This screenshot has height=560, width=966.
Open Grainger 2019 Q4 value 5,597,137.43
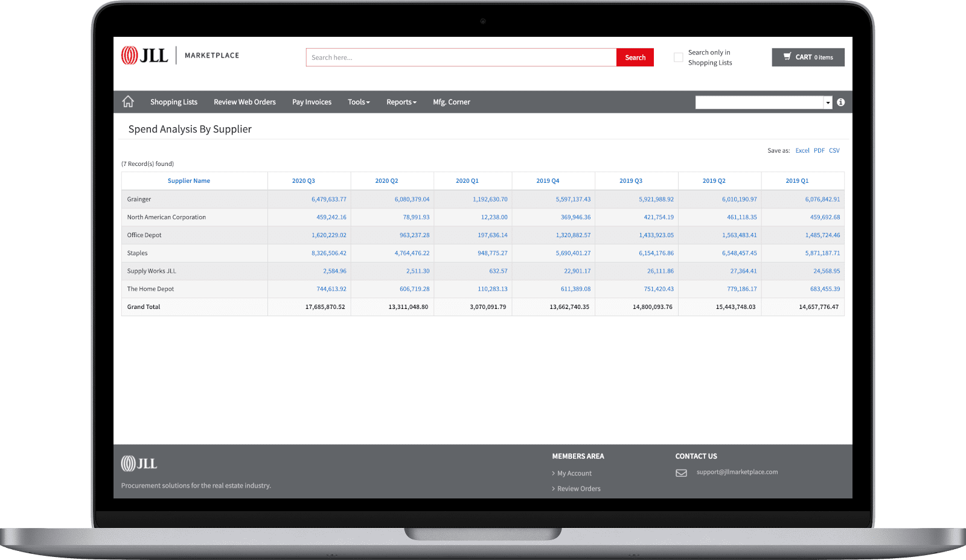(x=574, y=199)
